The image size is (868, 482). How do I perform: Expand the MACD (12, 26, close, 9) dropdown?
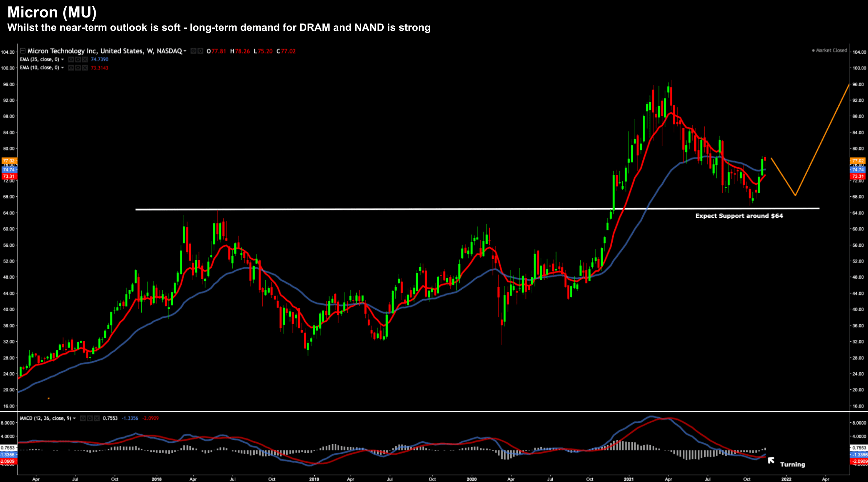(74, 418)
